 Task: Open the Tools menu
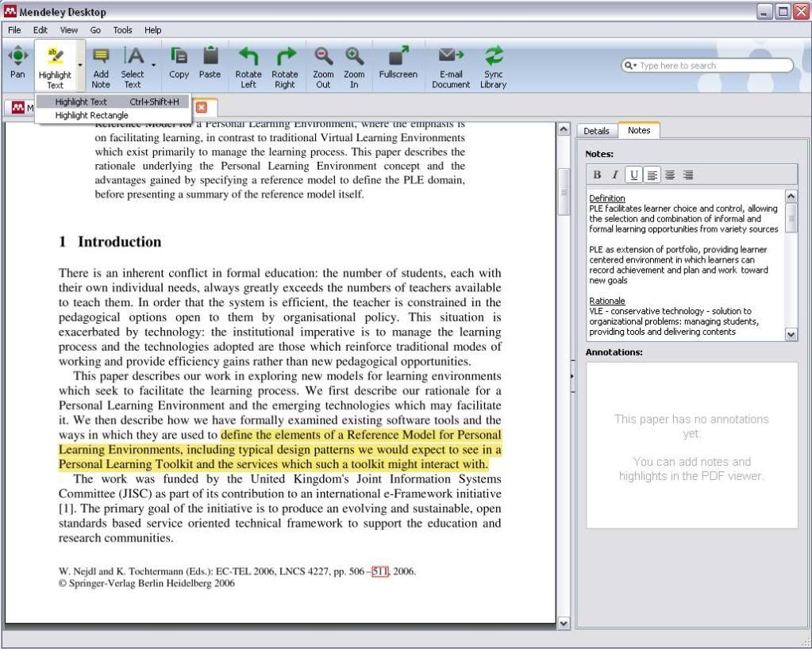(x=123, y=30)
